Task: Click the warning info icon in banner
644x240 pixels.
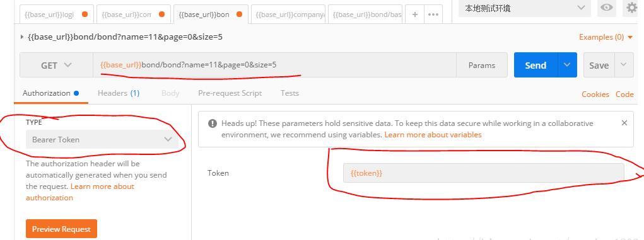Action: pos(212,123)
